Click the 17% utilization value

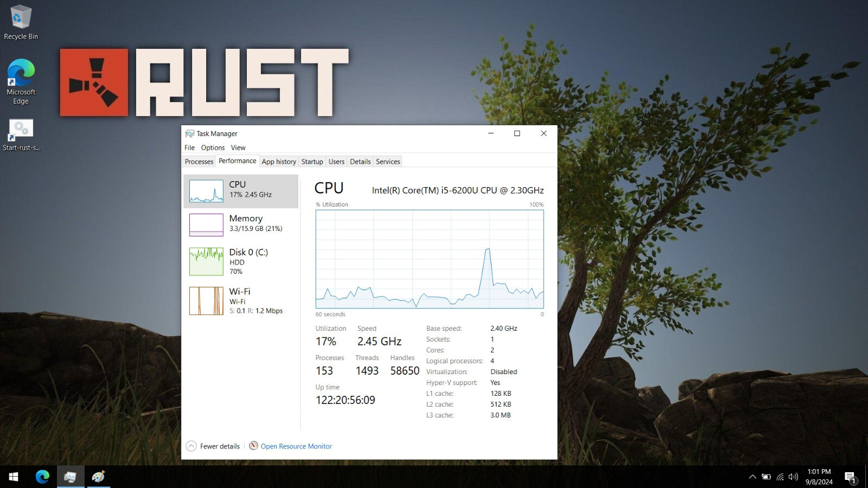tap(326, 342)
